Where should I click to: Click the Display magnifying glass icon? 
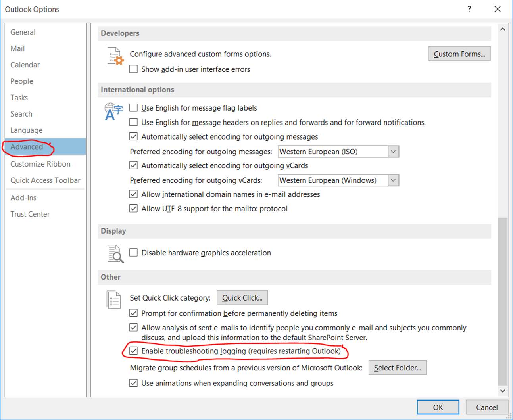115,254
